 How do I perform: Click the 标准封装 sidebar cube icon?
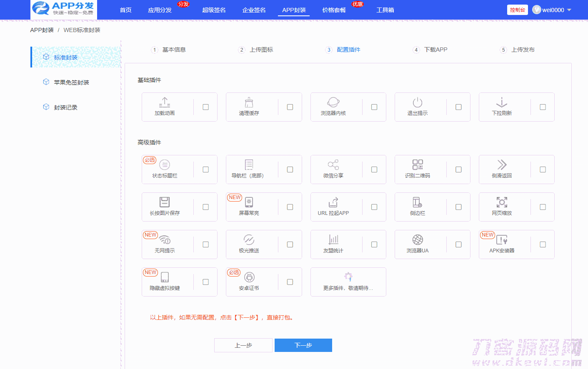pyautogui.click(x=46, y=57)
